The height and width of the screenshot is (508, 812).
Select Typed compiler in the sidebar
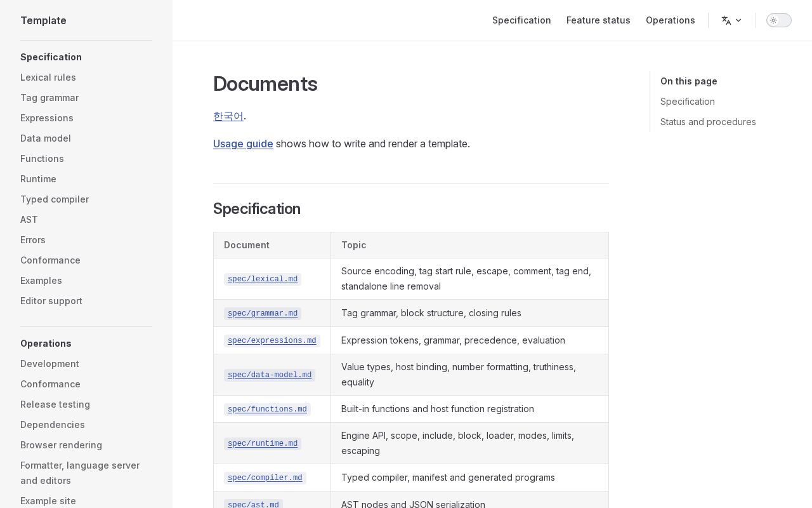coord(55,199)
